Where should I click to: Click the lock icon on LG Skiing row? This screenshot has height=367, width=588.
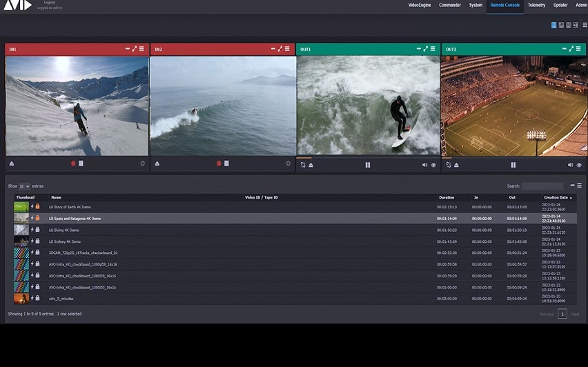pyautogui.click(x=37, y=230)
